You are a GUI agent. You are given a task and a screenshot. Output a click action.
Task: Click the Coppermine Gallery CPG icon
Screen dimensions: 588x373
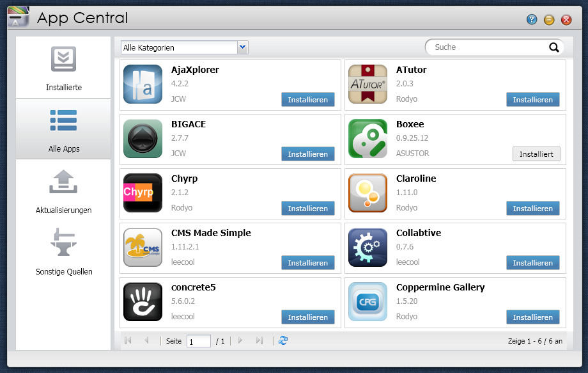(x=367, y=302)
